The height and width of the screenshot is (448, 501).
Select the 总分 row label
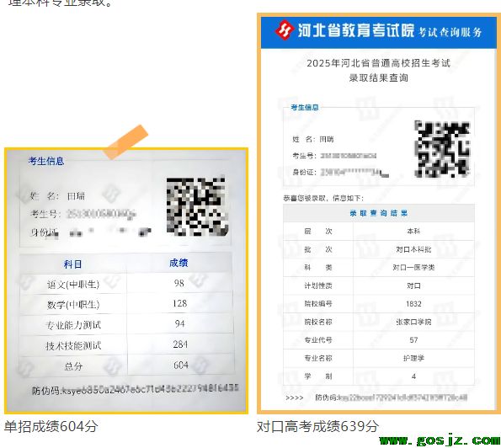click(x=73, y=365)
